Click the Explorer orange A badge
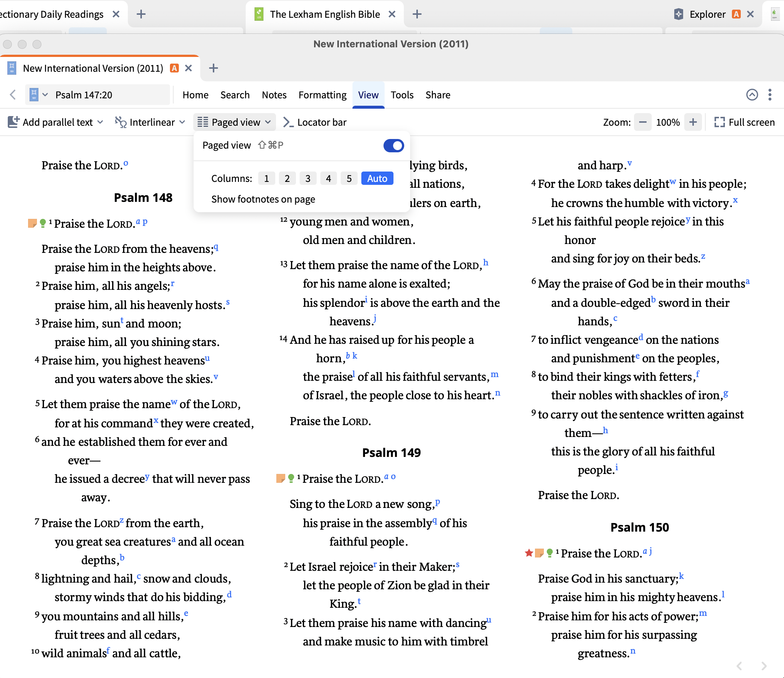Image resolution: width=784 pixels, height=678 pixels. pyautogui.click(x=736, y=14)
